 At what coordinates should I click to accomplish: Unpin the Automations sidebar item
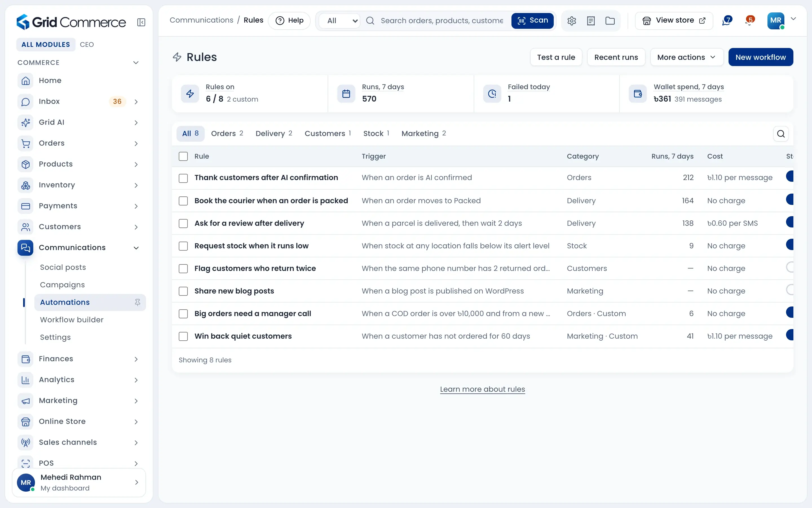click(x=138, y=302)
